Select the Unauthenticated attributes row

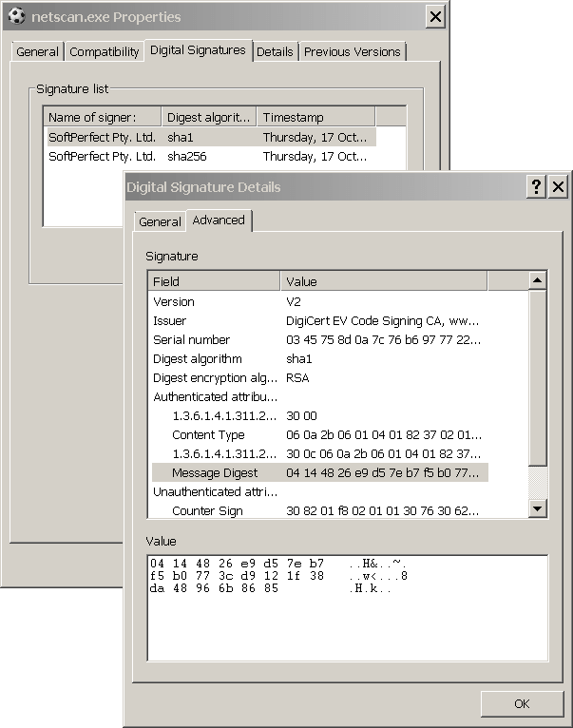point(319,491)
